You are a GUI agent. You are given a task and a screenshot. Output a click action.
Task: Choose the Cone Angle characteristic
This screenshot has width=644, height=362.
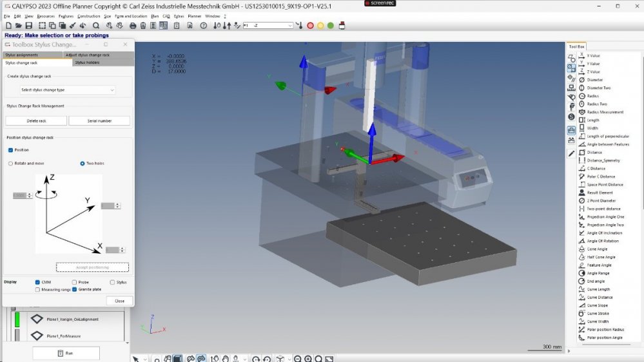[x=596, y=249]
